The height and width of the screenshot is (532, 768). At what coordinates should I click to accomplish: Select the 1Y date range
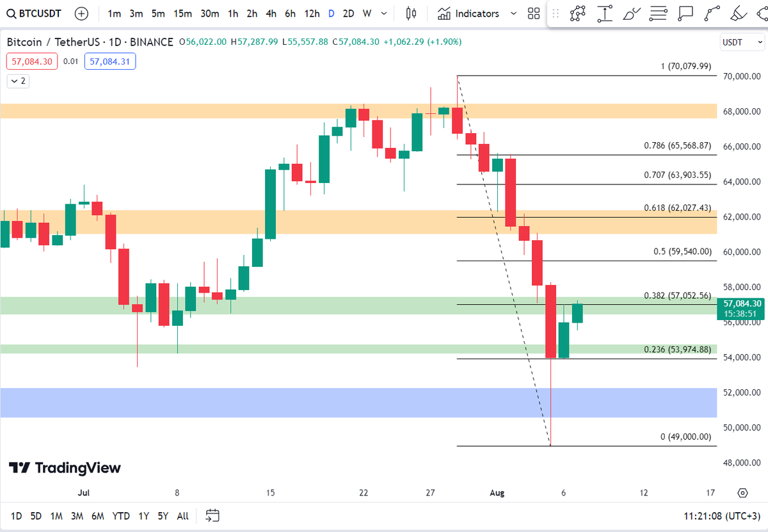(x=145, y=515)
